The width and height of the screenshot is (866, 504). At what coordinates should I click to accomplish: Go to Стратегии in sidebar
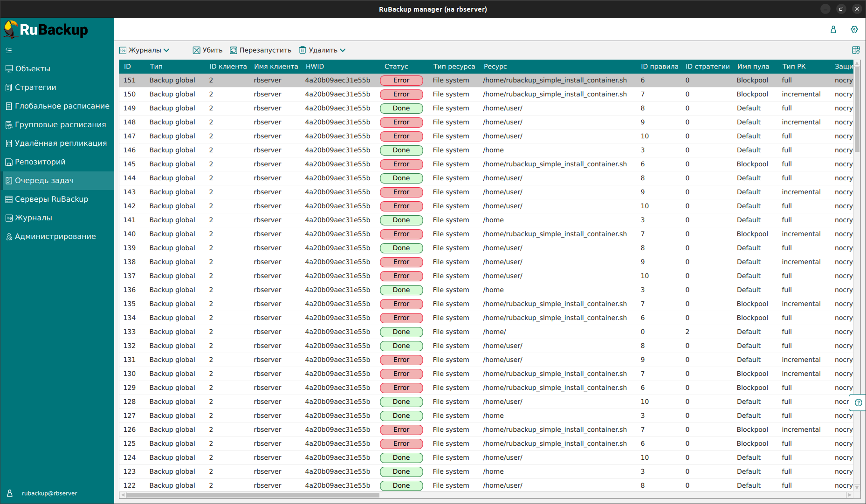pyautogui.click(x=35, y=87)
